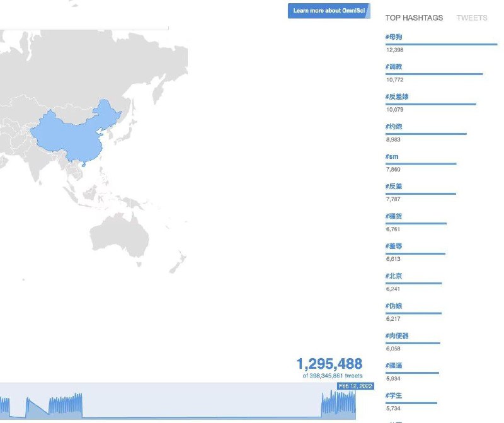Open the TWEETS tab

pos(472,18)
